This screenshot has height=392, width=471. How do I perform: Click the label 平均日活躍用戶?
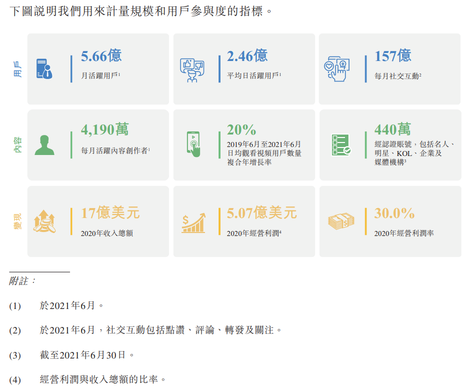click(x=254, y=76)
